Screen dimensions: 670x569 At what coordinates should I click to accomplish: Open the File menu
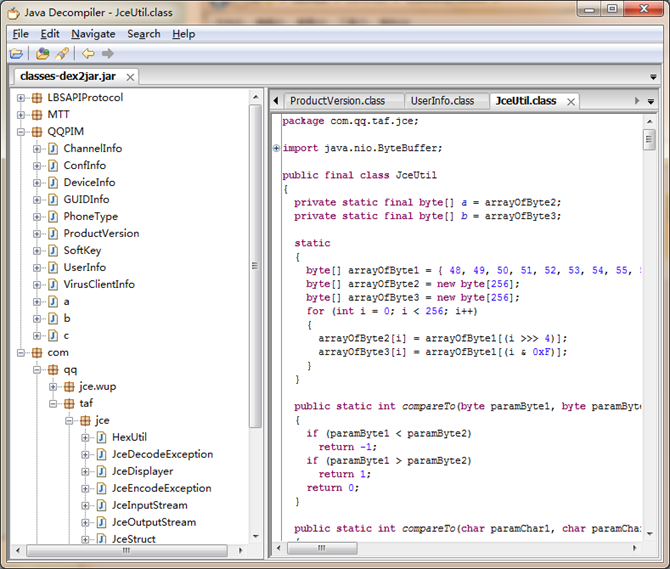click(21, 34)
